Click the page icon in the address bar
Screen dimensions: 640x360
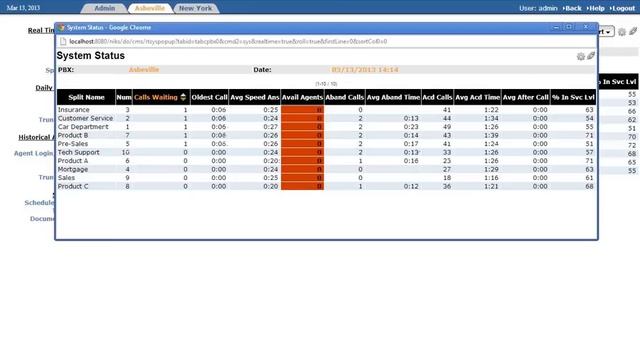click(x=63, y=41)
